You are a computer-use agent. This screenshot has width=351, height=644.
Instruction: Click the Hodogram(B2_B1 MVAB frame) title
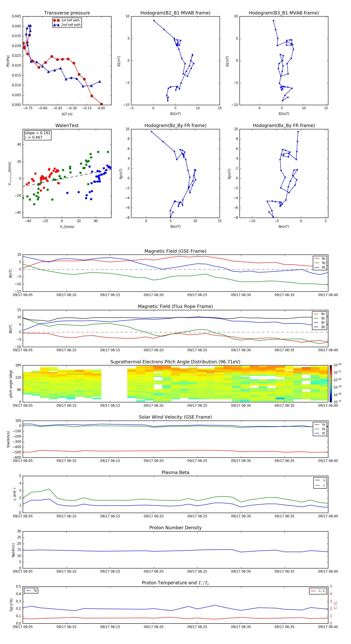coord(175,13)
